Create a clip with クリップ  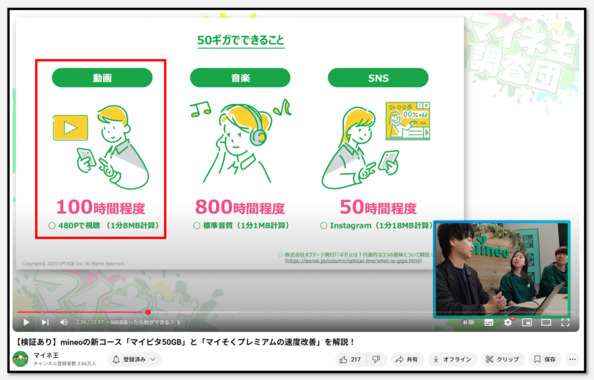502,360
